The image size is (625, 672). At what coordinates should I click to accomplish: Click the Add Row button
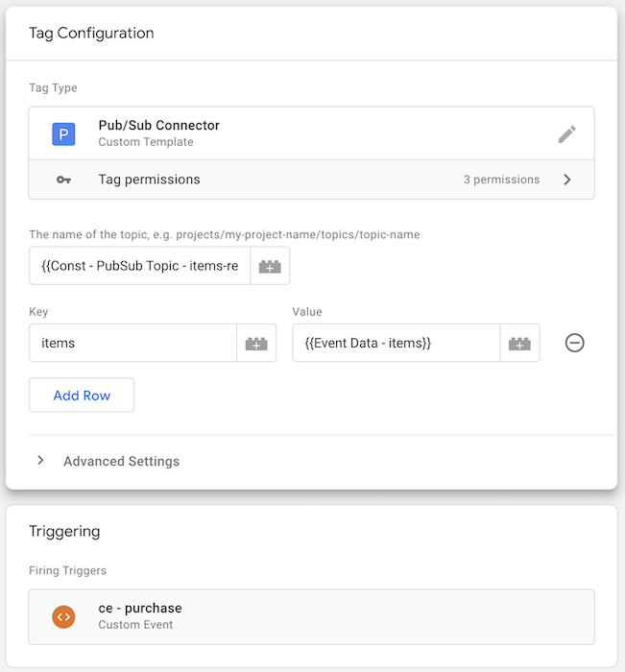point(82,396)
